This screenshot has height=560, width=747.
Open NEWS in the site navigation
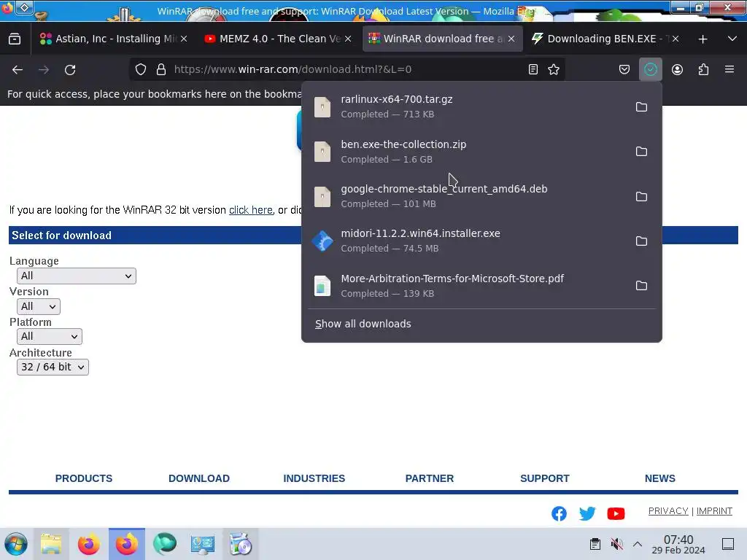tap(659, 478)
